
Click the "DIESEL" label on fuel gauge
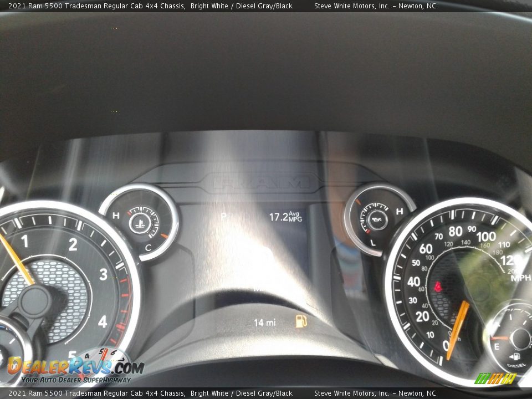[x=516, y=365]
